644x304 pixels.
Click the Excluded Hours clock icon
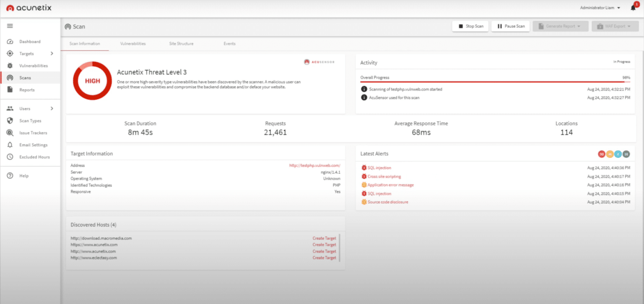coord(10,157)
